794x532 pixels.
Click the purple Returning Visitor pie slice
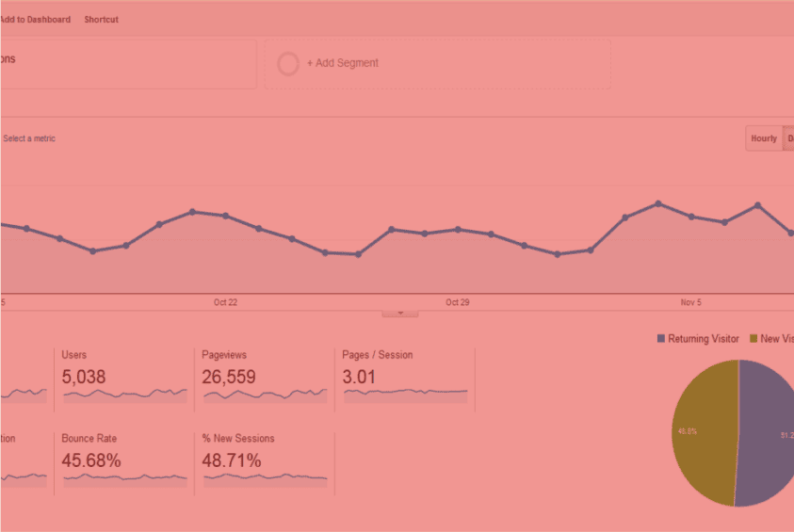pyautogui.click(x=766, y=433)
